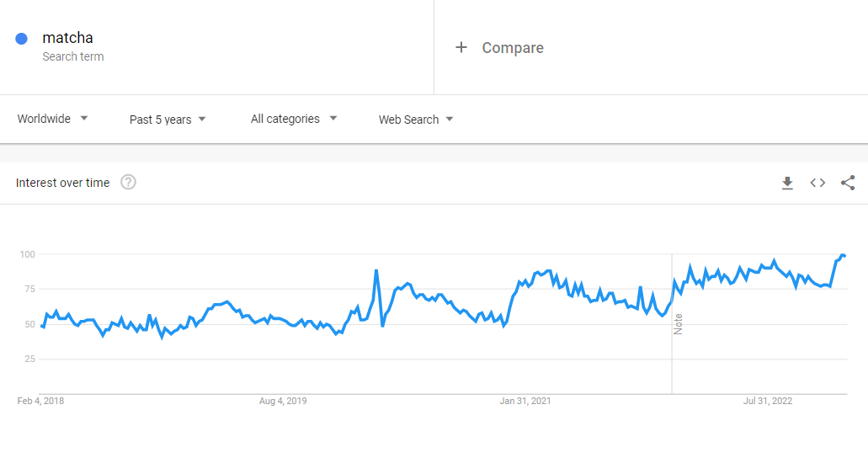
Task: Click the Compare button
Action: click(x=512, y=48)
